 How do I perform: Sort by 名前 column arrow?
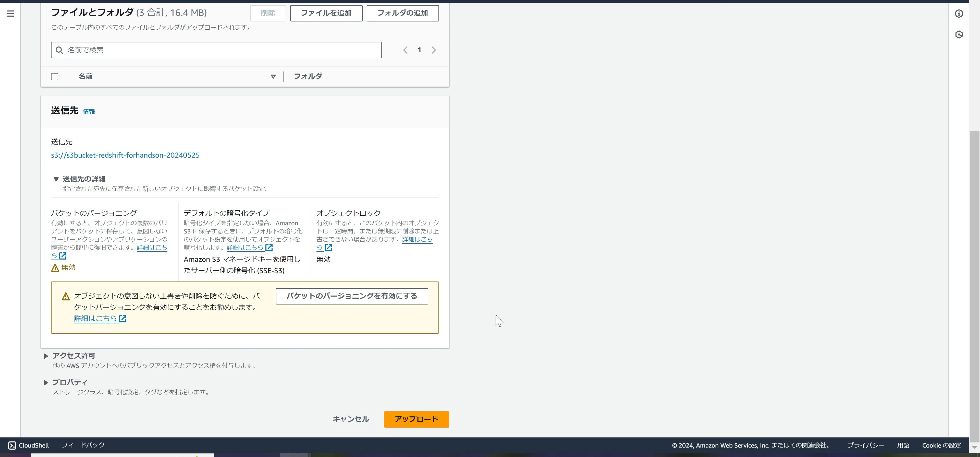tap(273, 77)
